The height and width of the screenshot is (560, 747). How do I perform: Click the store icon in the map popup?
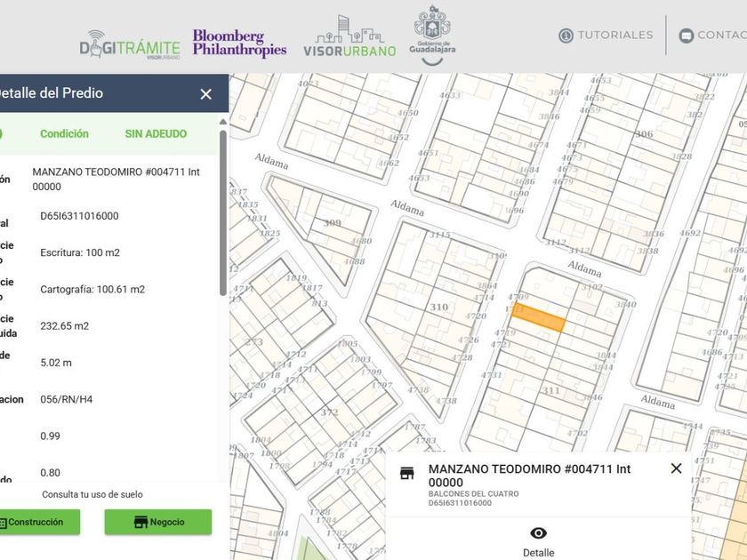tap(407, 473)
